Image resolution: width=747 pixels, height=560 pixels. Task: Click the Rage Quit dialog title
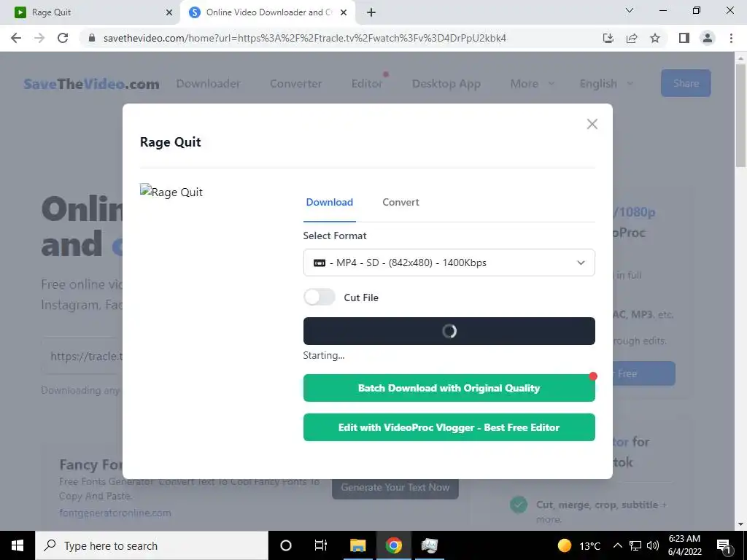click(x=171, y=142)
